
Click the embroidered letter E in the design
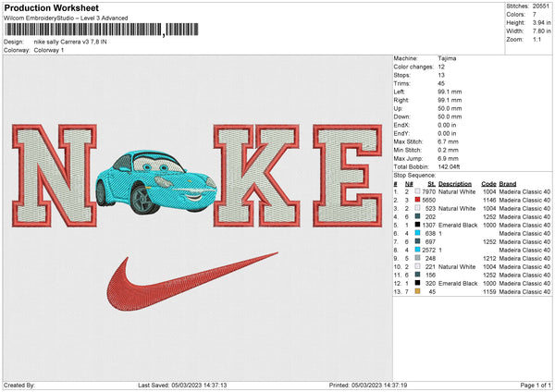[348, 176]
